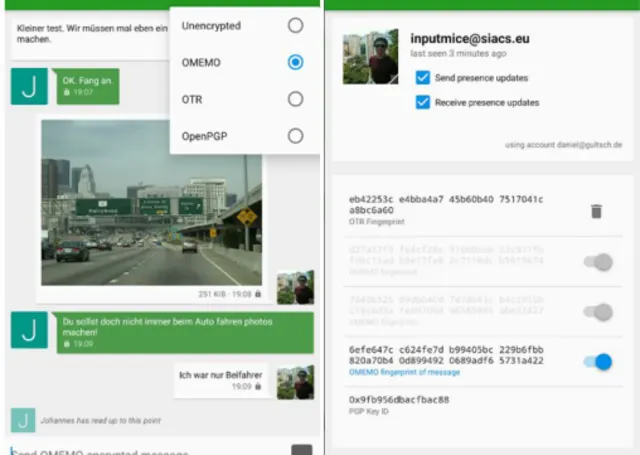Select 'Ich war nur Beifahrer' message bubble
The height and width of the screenshot is (455, 640).
tap(221, 380)
